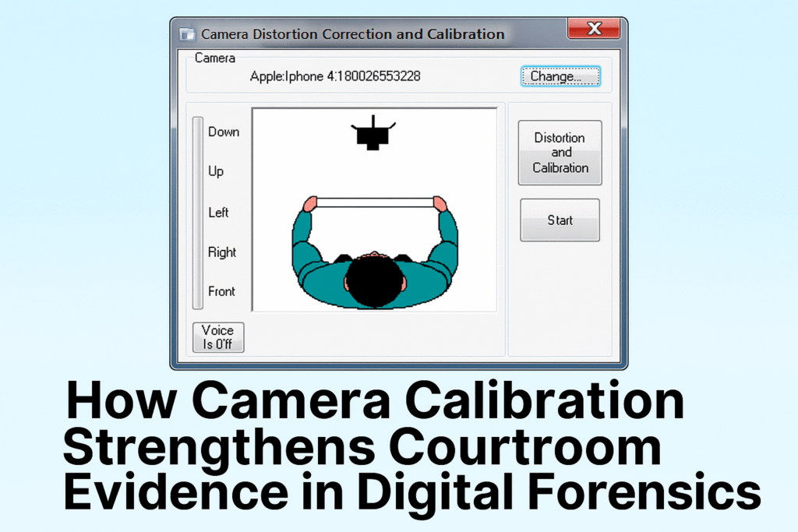Select the Up direction label

(x=216, y=171)
